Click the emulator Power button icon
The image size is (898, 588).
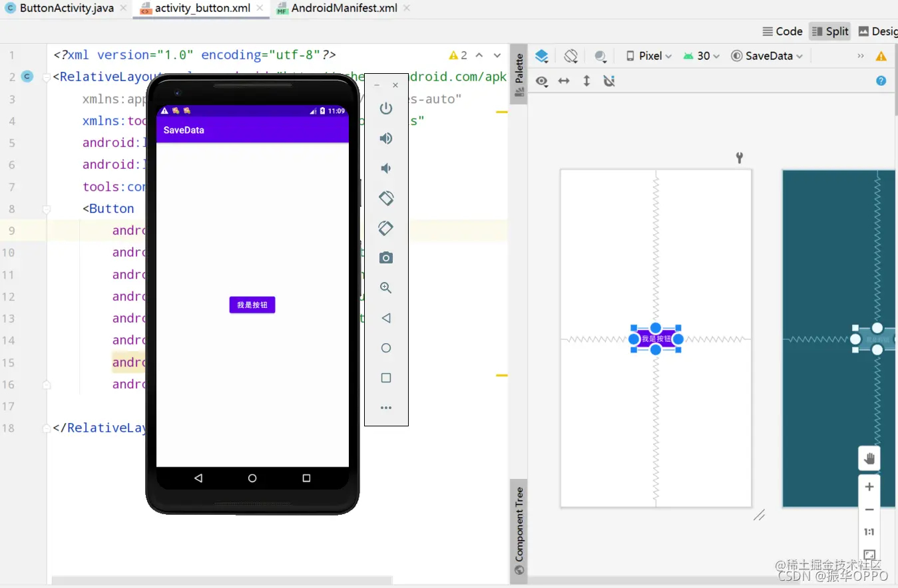385,108
